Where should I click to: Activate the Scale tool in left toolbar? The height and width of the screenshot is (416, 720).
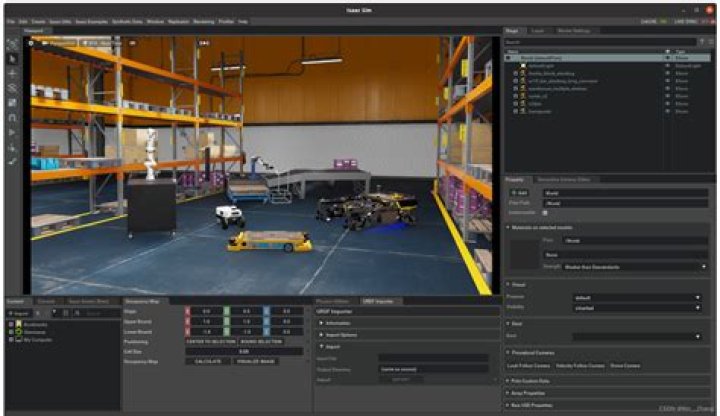pyautogui.click(x=12, y=103)
